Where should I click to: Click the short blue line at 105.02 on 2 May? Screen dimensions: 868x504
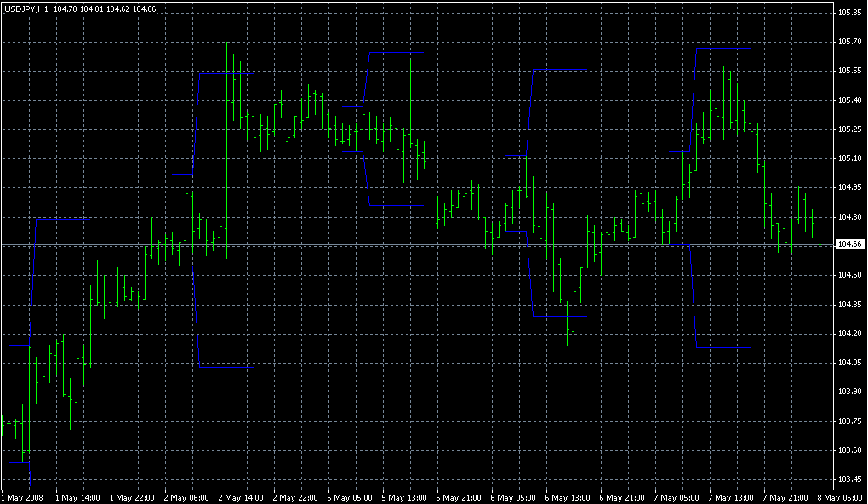[x=182, y=174]
